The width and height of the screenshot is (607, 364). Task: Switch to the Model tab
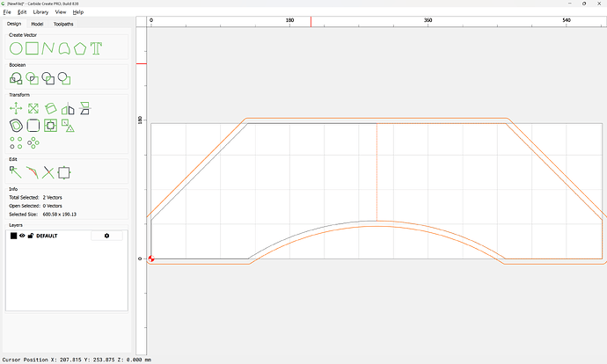click(37, 24)
